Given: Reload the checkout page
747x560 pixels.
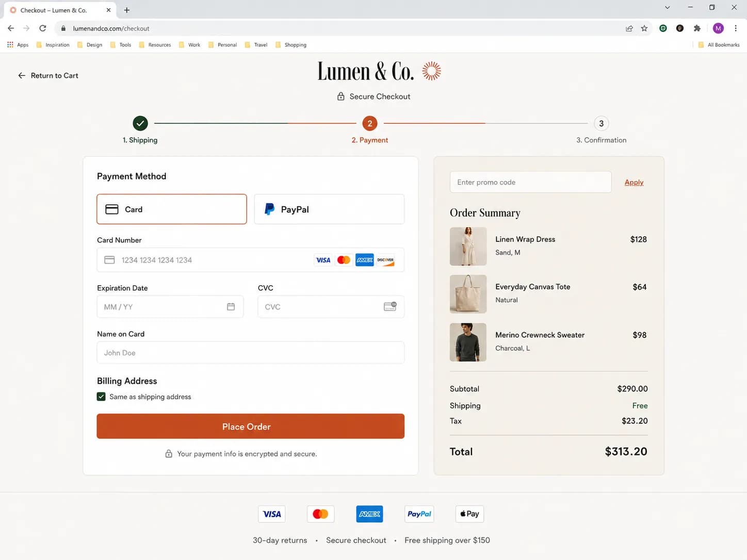Looking at the screenshot, I should 43,28.
